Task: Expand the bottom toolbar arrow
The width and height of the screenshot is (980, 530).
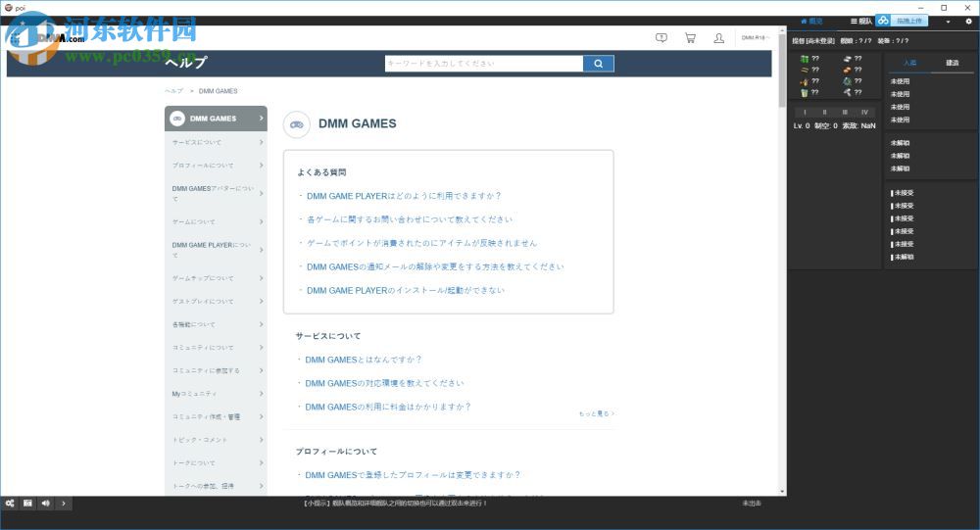Action: pos(64,504)
